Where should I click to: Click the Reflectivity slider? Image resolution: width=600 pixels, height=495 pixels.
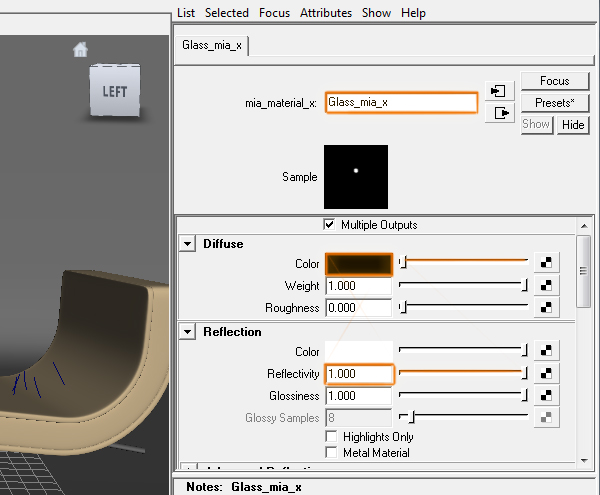[463, 373]
